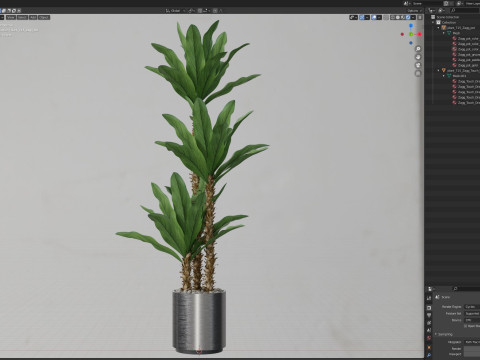Open the viewport shading options dropdown

[x=413, y=17]
